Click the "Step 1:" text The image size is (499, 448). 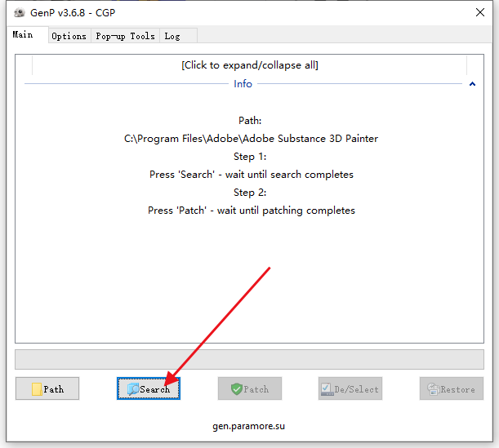250,157
